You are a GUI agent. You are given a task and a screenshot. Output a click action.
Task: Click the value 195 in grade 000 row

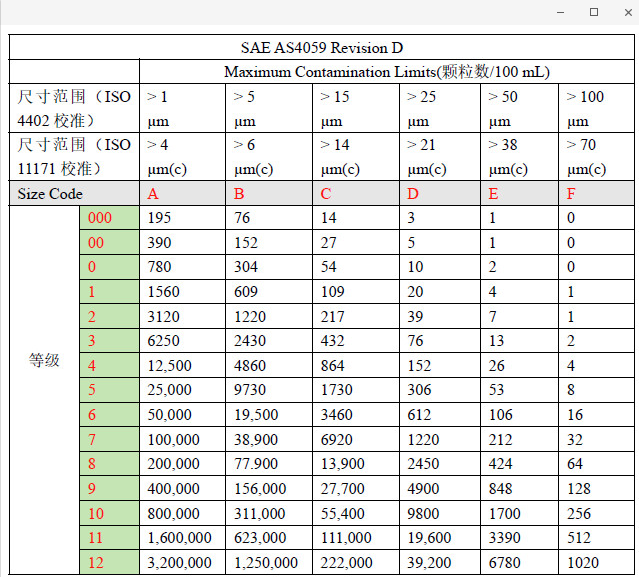click(159, 218)
